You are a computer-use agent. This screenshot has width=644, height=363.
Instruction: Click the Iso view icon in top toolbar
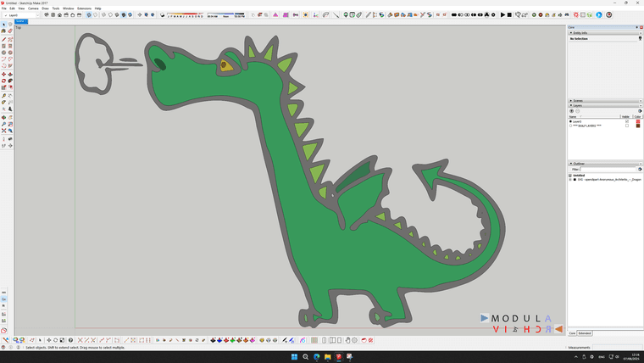(47, 14)
